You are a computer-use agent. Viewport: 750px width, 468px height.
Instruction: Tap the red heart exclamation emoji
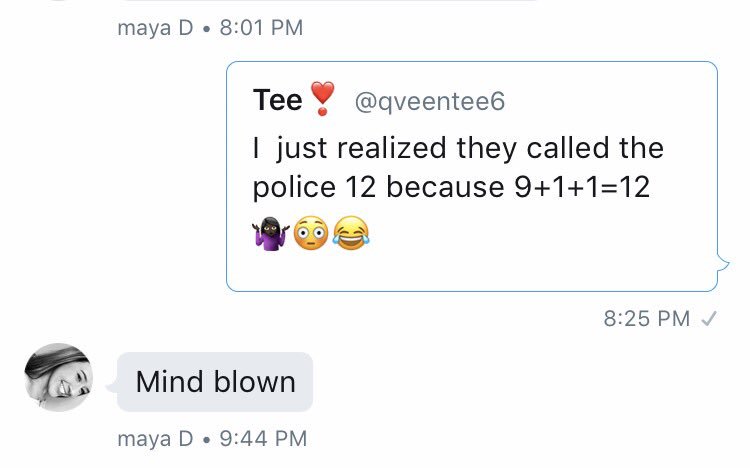click(322, 99)
